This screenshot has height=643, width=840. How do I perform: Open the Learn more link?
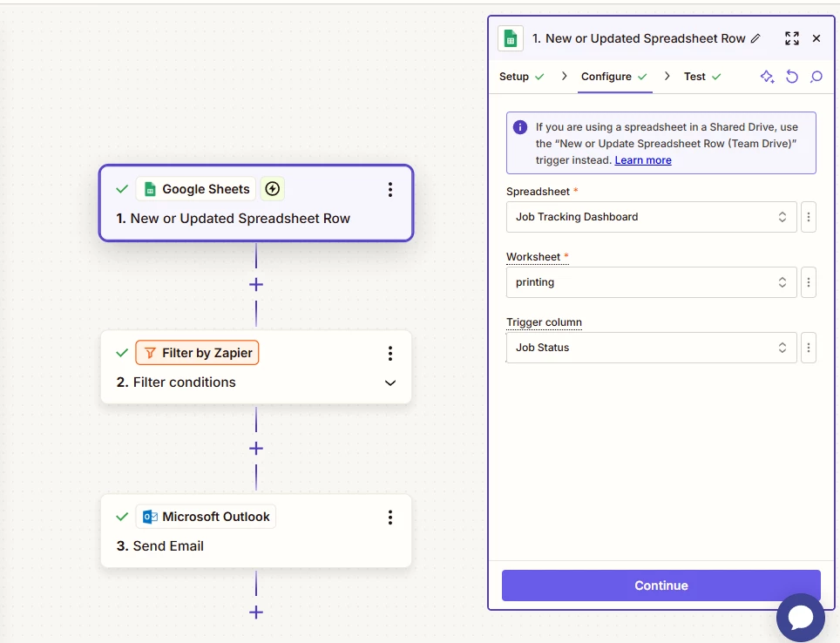[643, 160]
